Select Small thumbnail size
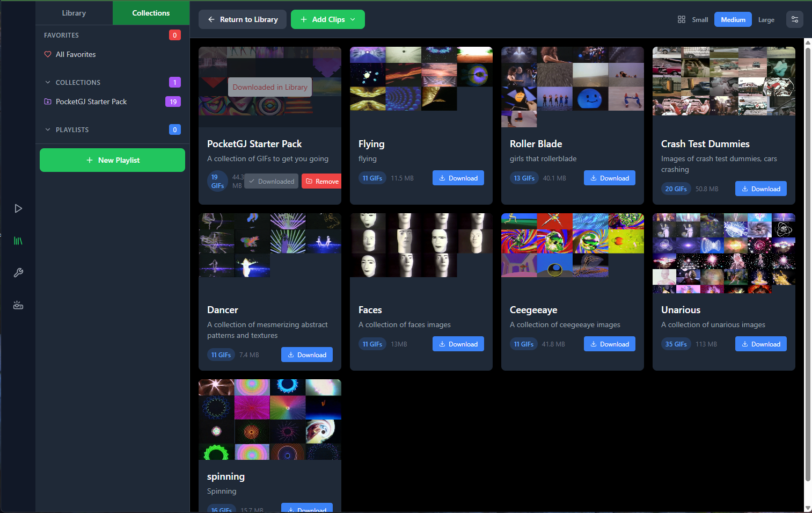 pos(700,19)
